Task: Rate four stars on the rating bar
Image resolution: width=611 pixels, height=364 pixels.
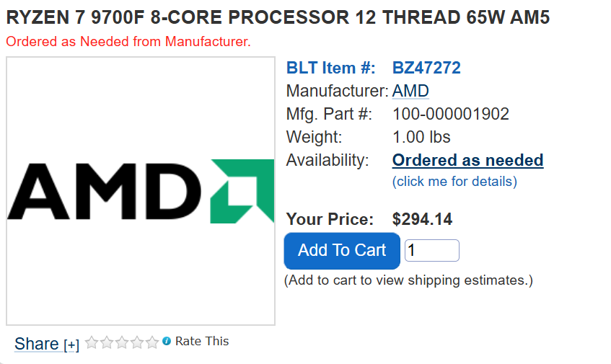Action: coord(137,342)
